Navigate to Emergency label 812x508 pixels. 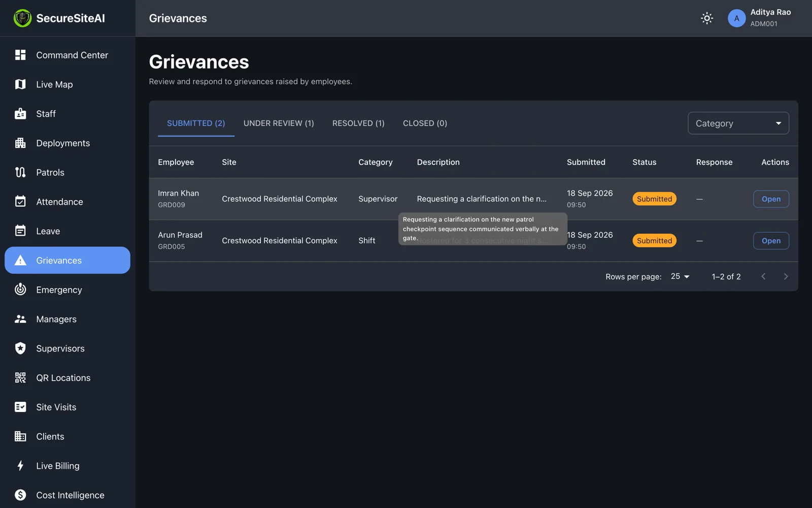click(x=59, y=290)
